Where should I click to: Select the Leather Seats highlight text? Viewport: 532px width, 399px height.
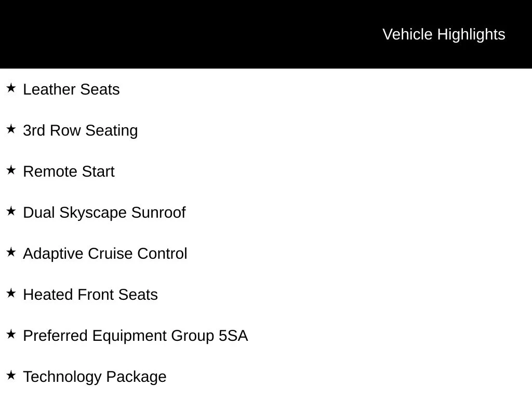(x=71, y=89)
